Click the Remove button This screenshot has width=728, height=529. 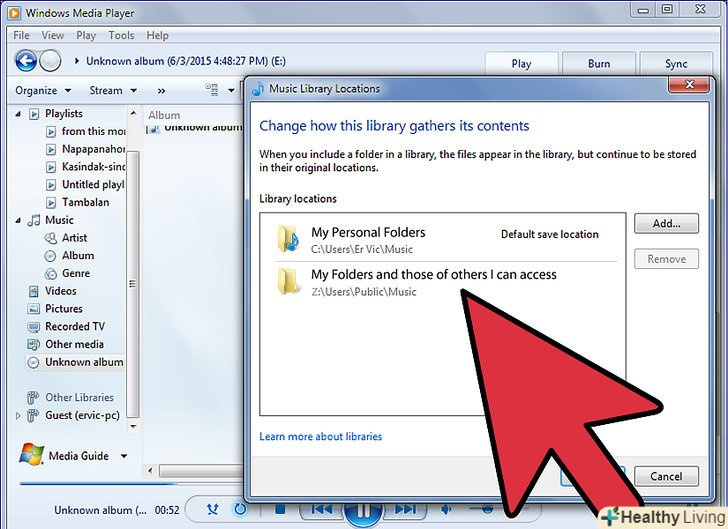coord(666,259)
